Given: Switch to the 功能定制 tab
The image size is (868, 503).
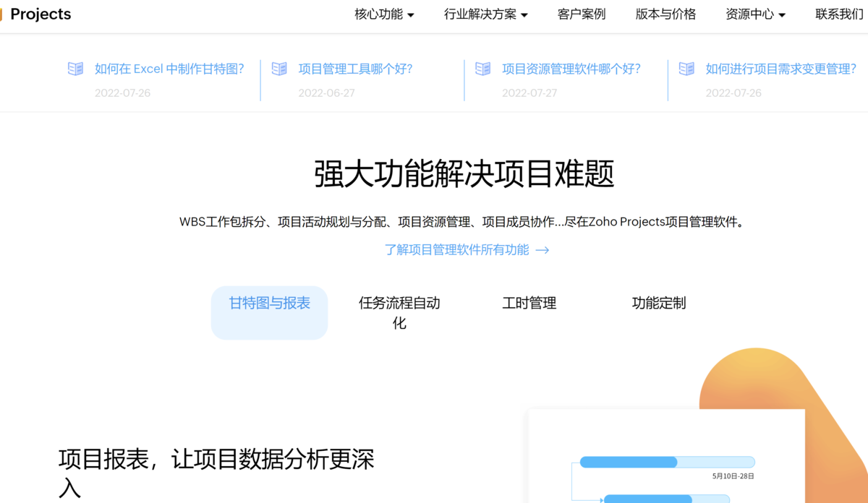Looking at the screenshot, I should pos(659,304).
